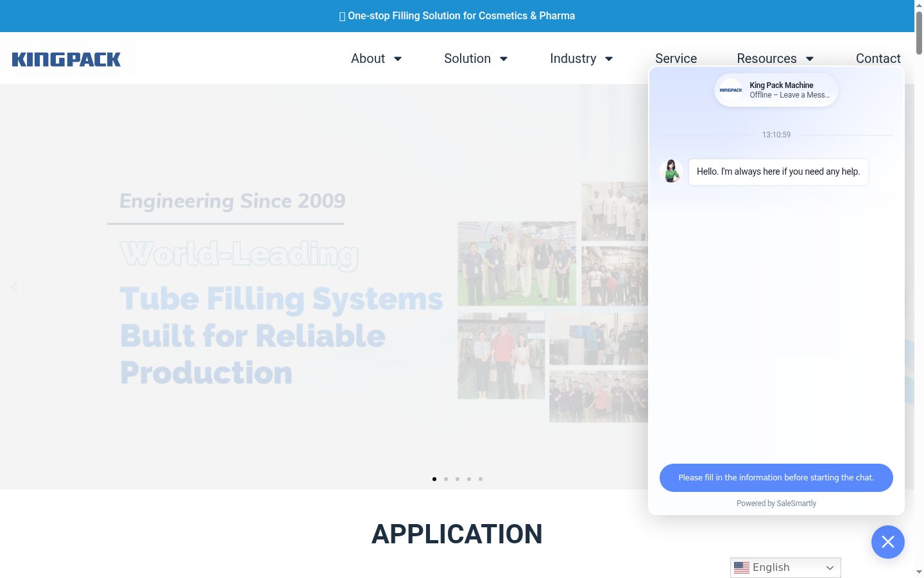The width and height of the screenshot is (924, 578).
Task: Click the bottom-left team photo thumbnail
Action: (x=501, y=356)
